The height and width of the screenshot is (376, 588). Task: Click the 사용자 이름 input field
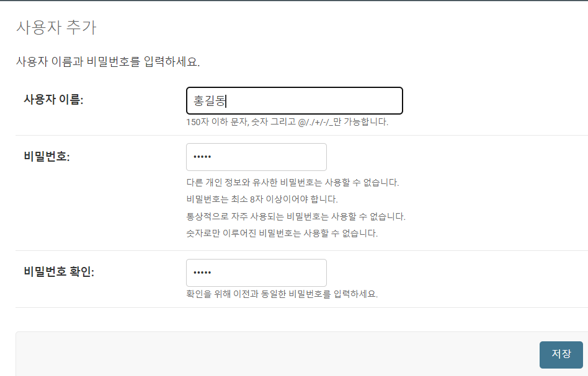tap(295, 101)
